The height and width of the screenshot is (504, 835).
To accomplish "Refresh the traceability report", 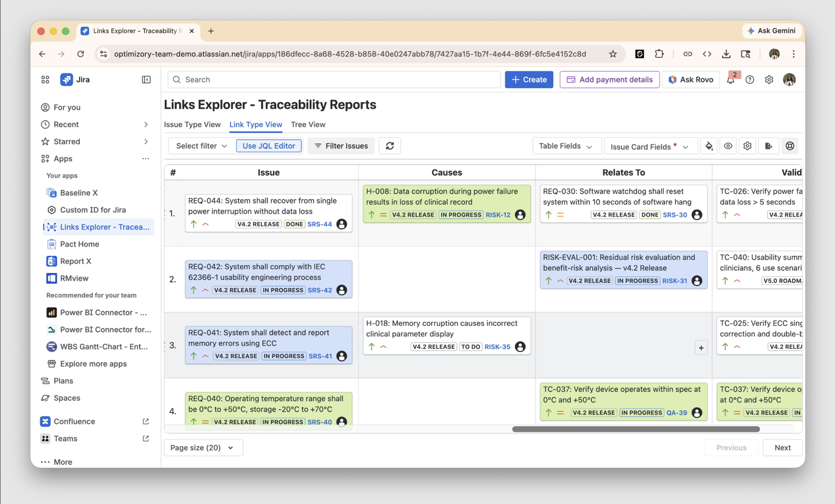I will point(390,146).
